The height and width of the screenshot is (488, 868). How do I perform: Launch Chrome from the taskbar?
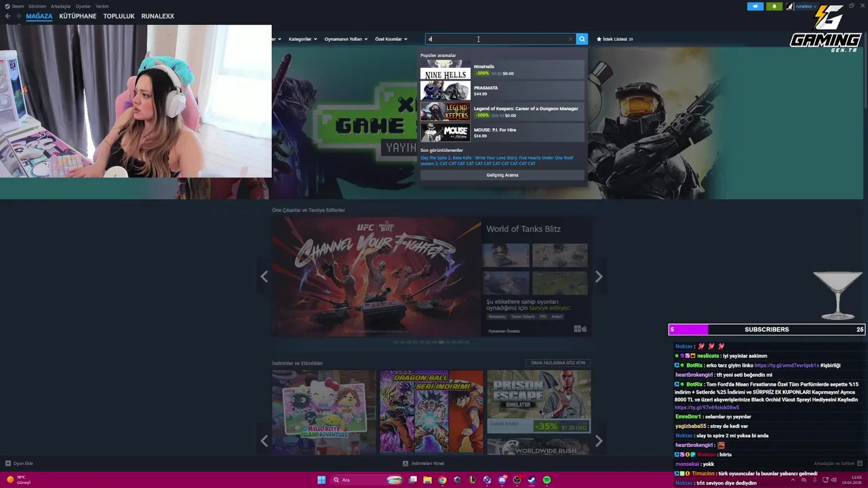(x=442, y=480)
